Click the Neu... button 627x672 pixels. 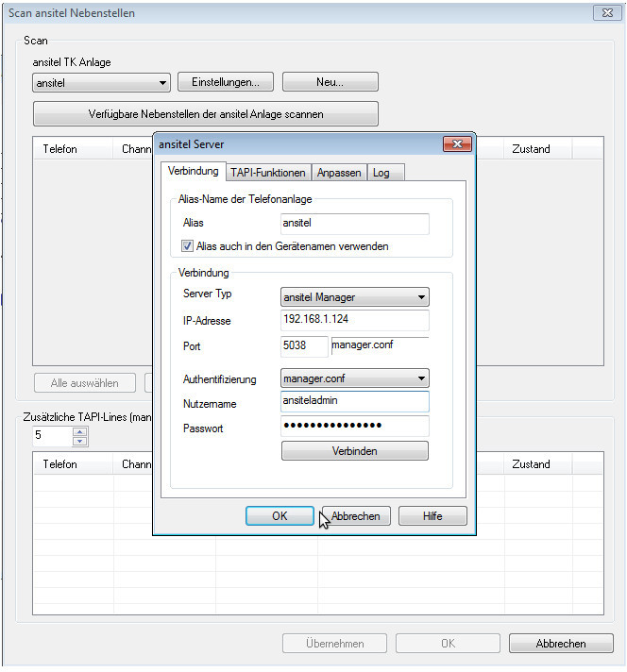[330, 83]
